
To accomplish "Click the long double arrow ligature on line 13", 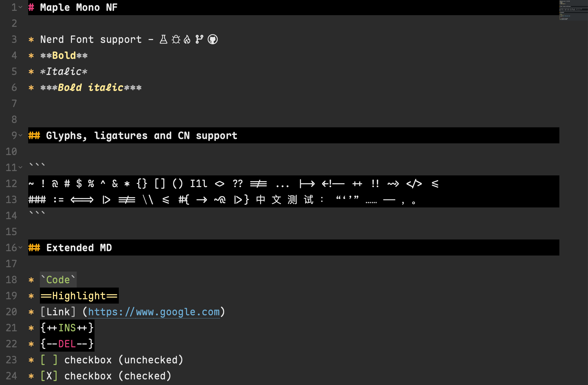I will click(x=82, y=200).
